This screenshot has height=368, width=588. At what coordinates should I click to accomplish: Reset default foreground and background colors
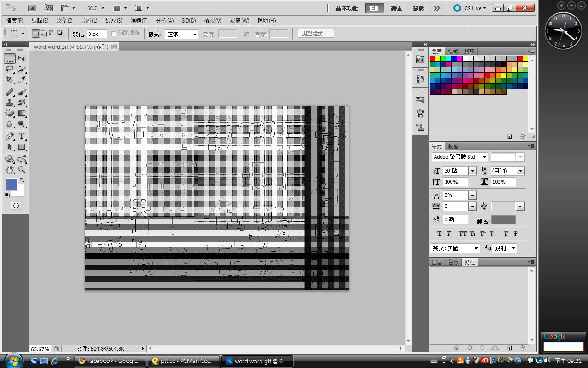pos(7,195)
